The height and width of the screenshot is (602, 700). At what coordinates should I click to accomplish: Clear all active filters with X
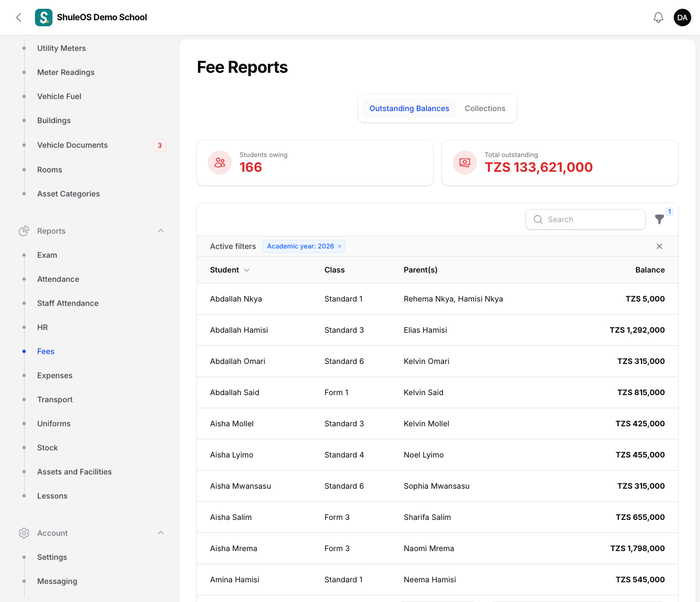(x=660, y=246)
